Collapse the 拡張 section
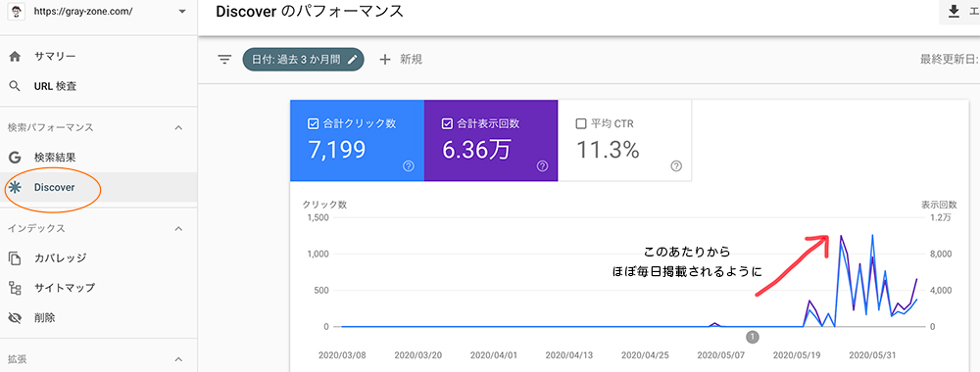Viewport: 980px width, 372px height. (x=178, y=359)
